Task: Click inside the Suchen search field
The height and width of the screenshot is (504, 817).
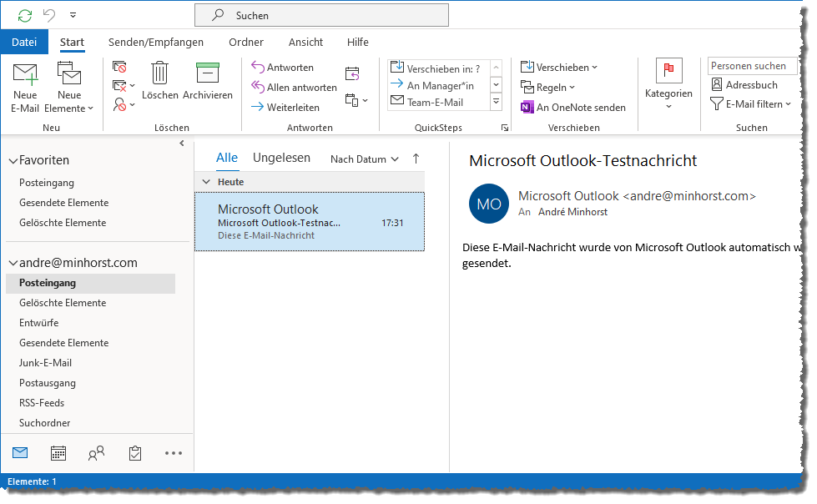Action: point(321,14)
